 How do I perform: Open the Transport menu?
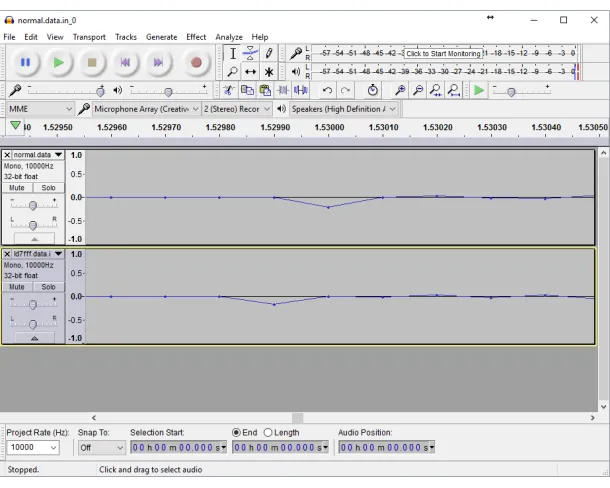pyautogui.click(x=89, y=37)
